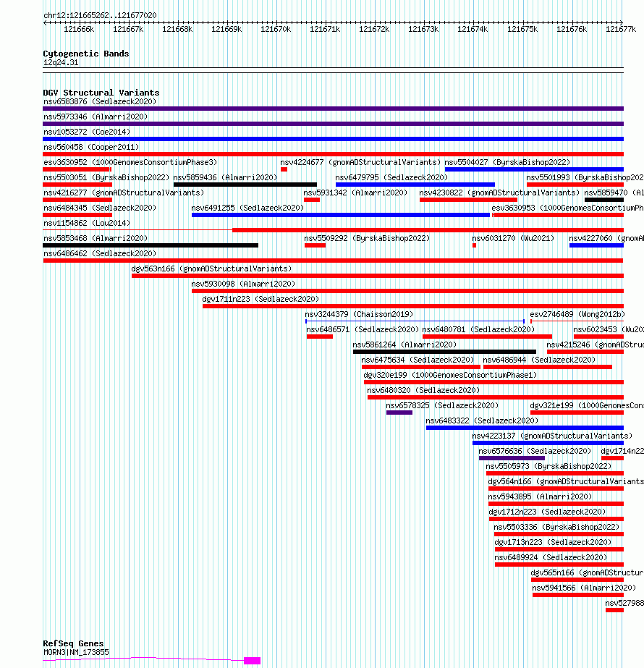
Task: Click nsv6483322 (Sedlazeck2020) label
Action: click(482, 421)
